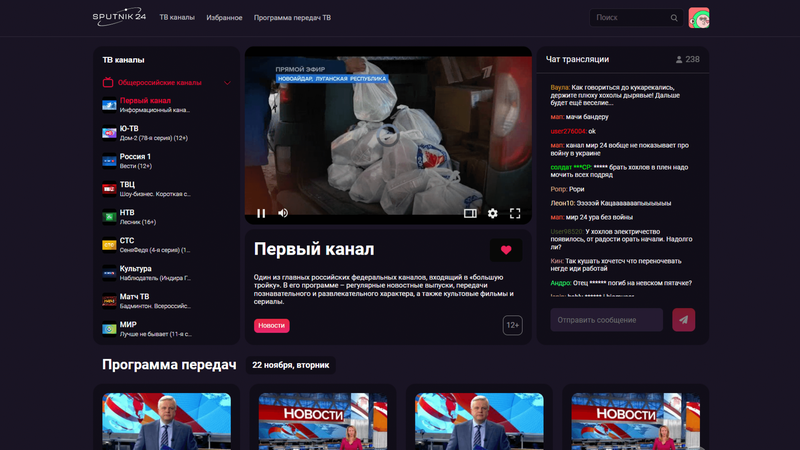
Task: Click the Новости tag button
Action: click(271, 326)
